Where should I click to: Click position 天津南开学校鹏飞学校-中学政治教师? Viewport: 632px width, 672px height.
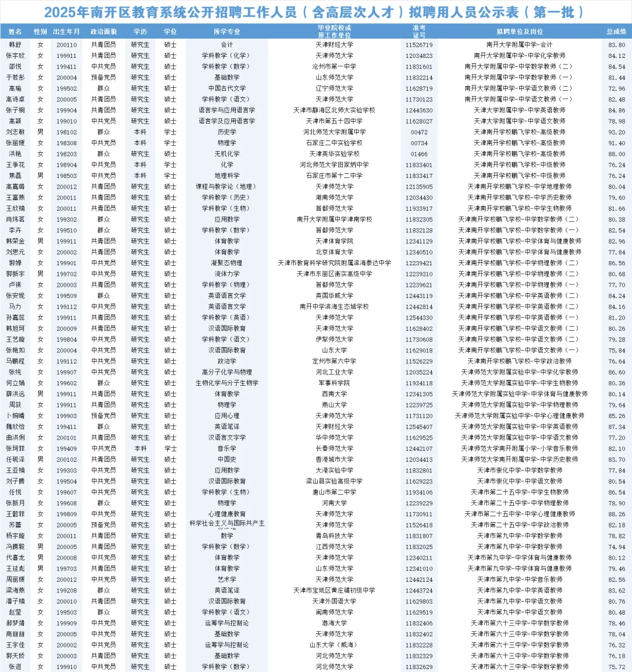pos(519,361)
